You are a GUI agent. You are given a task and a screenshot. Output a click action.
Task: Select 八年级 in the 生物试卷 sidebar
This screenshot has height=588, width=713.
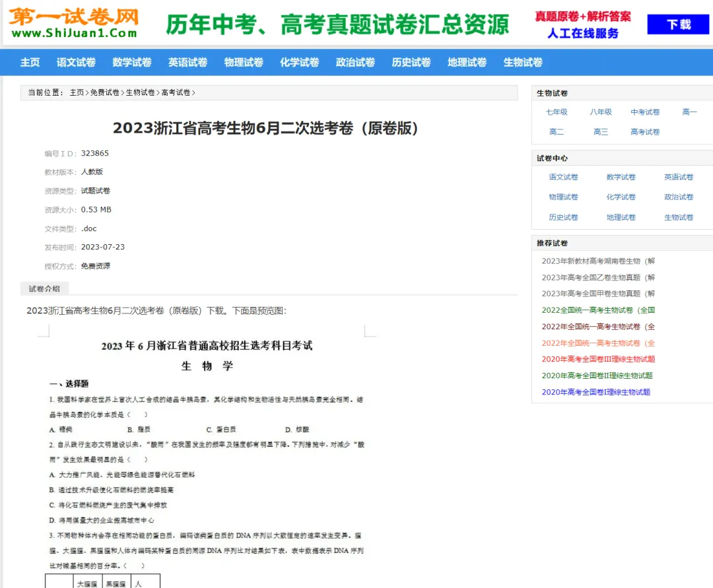[x=601, y=112]
